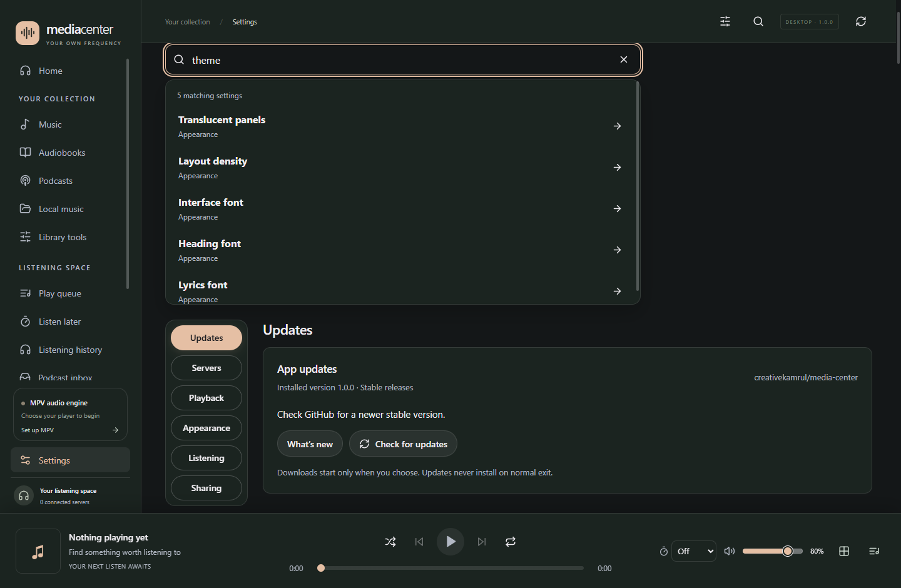
Task: Open Translucent panels setting result
Action: pyautogui.click(x=401, y=126)
